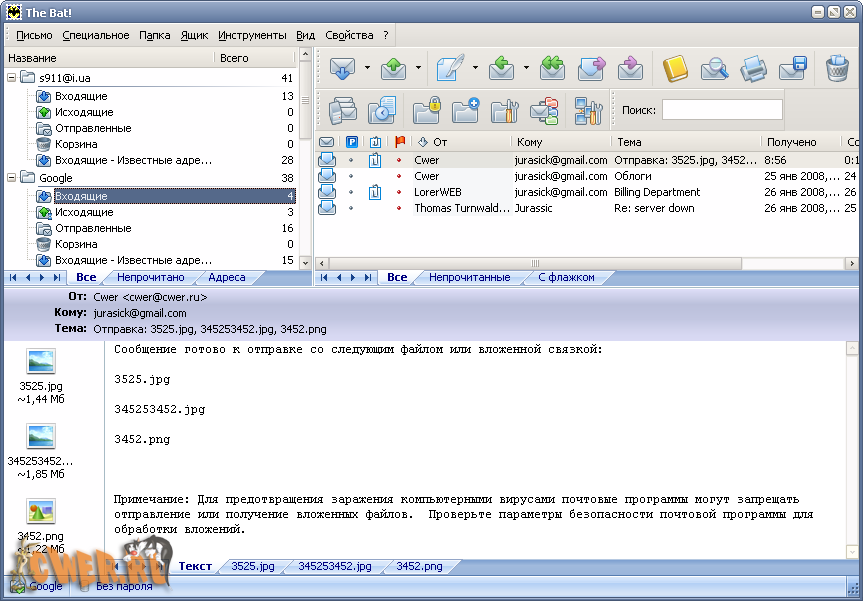Create a new message with pen icon

click(451, 68)
